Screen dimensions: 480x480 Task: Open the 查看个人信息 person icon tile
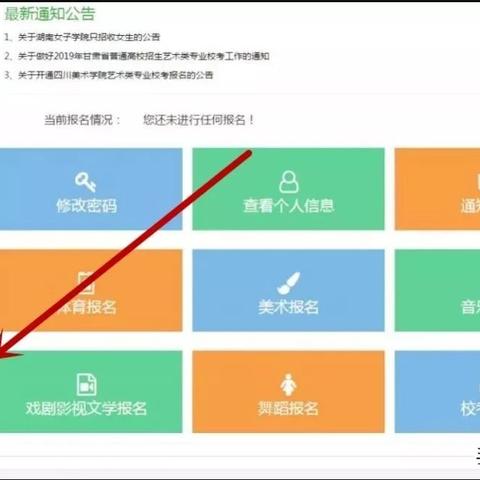[288, 189]
